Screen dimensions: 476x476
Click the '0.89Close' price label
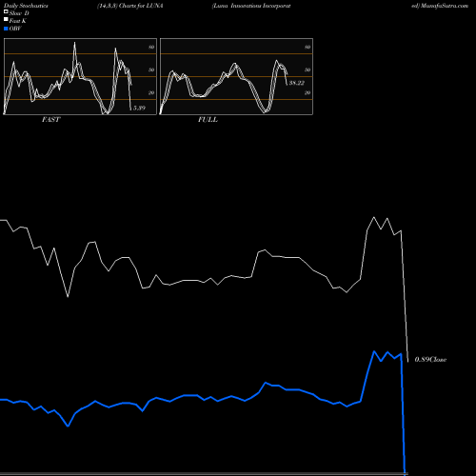tap(430, 360)
